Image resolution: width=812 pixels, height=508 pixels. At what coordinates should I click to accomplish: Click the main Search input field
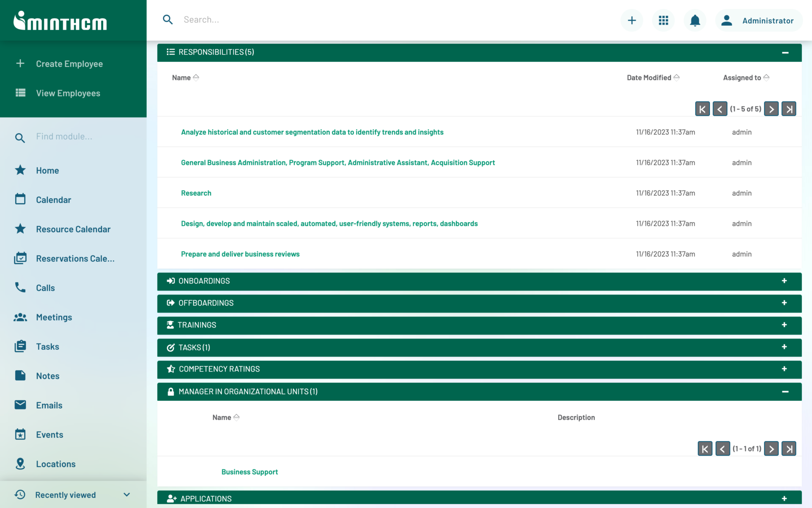pos(296,19)
